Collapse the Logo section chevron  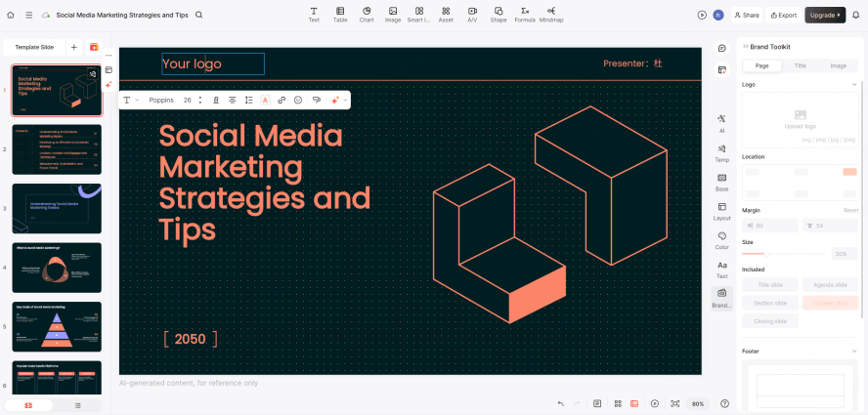[854, 84]
